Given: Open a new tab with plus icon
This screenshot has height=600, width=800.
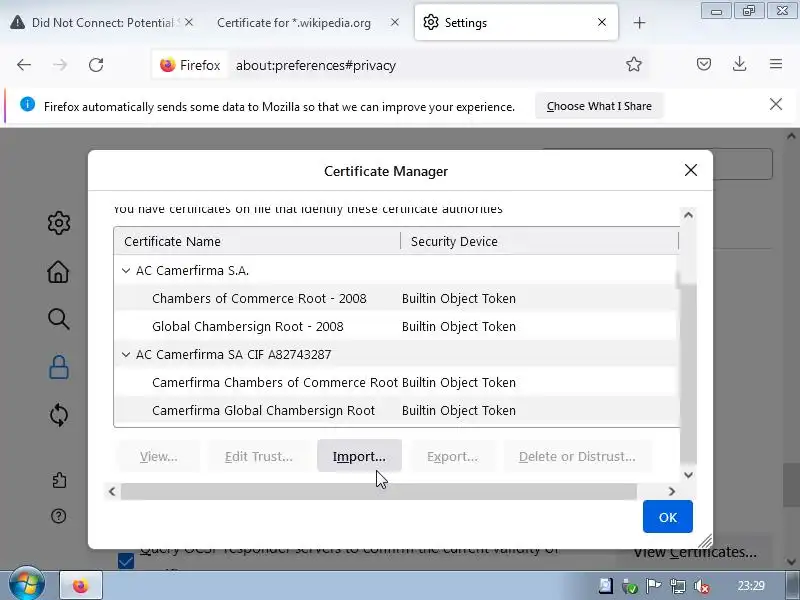Looking at the screenshot, I should pyautogui.click(x=639, y=23).
